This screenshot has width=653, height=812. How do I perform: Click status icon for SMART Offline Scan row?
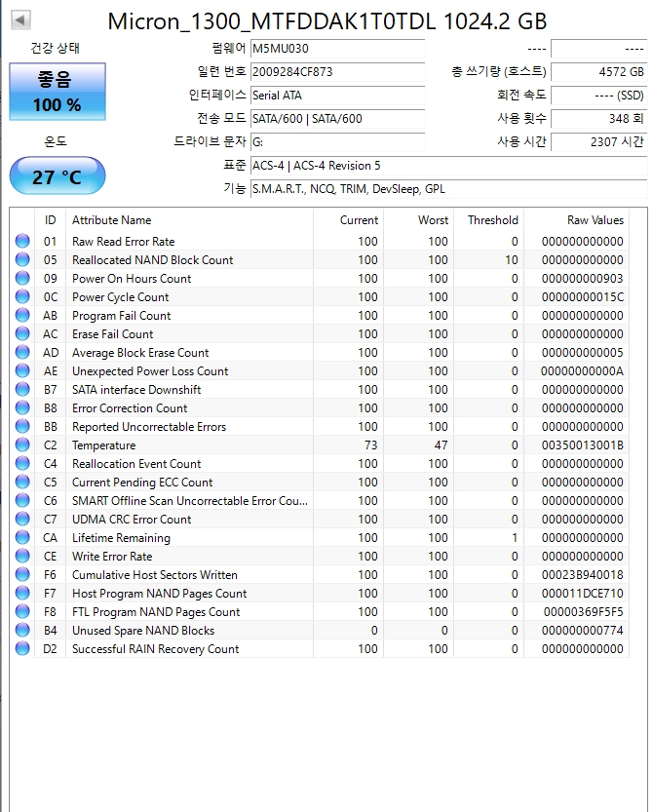[x=22, y=500]
